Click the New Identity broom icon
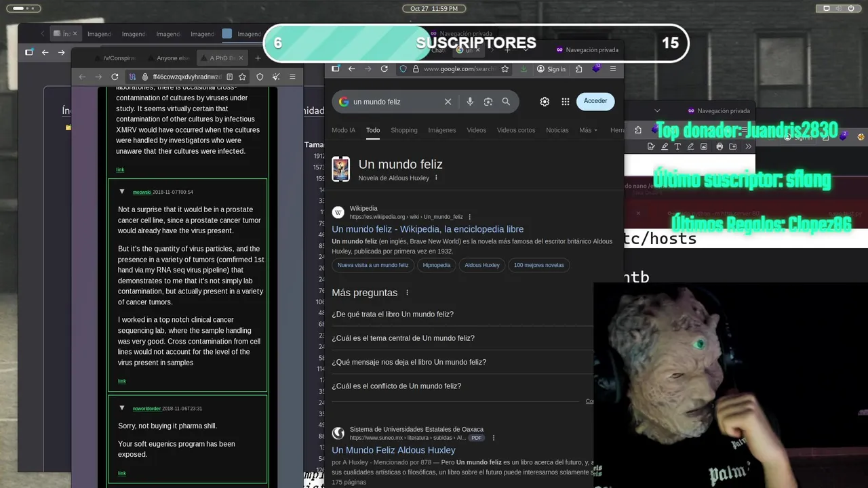The width and height of the screenshot is (868, 488). (x=275, y=77)
